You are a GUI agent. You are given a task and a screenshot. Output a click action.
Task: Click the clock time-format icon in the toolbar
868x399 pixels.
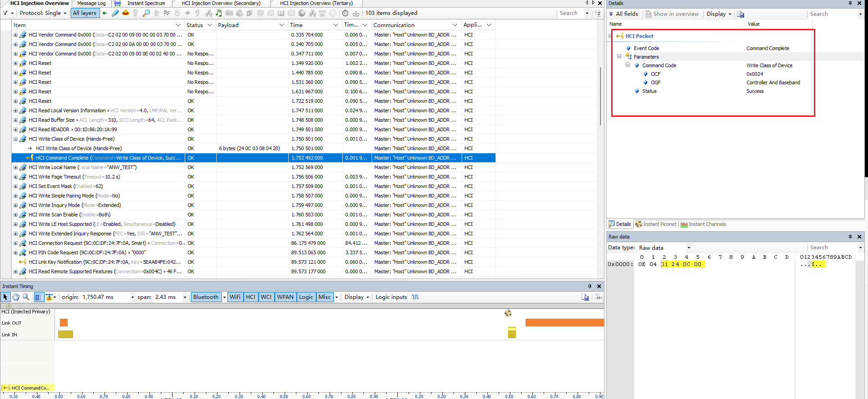click(345, 13)
